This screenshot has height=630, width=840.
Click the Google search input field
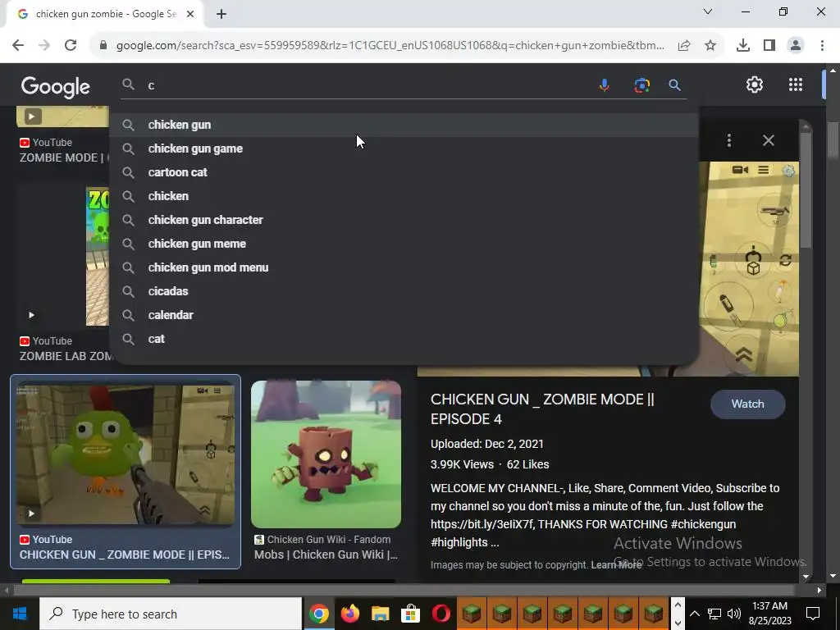[370, 85]
